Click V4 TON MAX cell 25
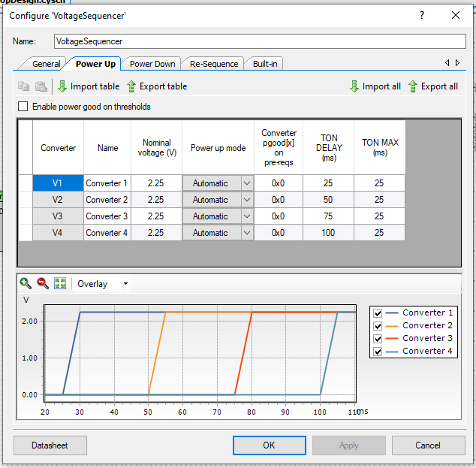Image resolution: width=476 pixels, height=468 pixels. [x=379, y=233]
